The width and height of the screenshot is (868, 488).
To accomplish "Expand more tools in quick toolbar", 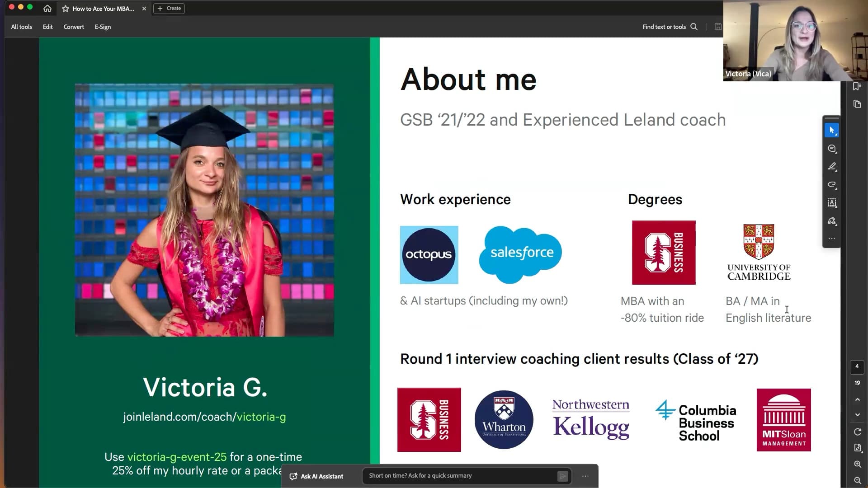I will [x=831, y=239].
